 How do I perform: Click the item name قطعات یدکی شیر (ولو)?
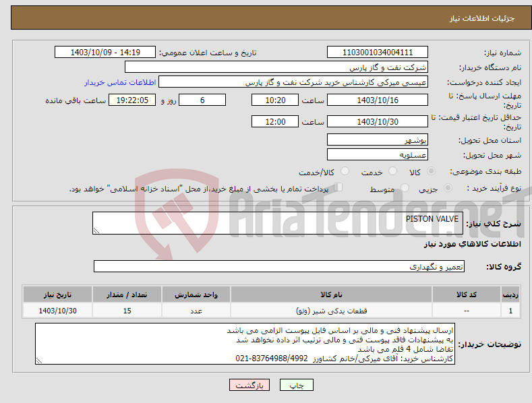tap(332, 311)
